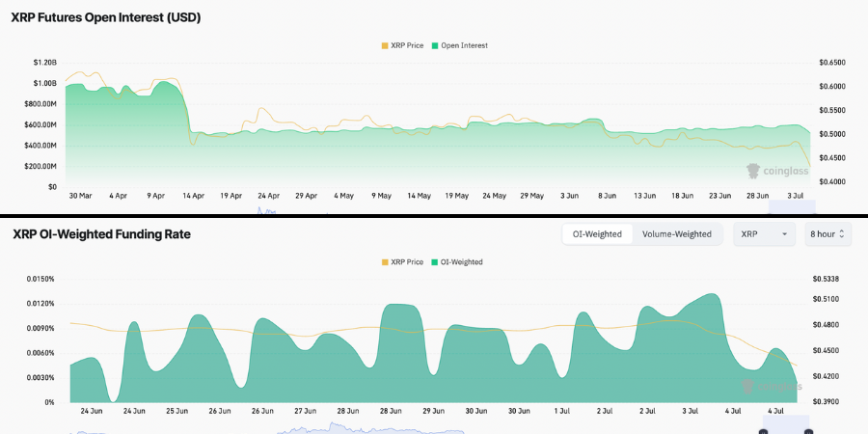Click the range selector under Open Interest chart

(x=792, y=206)
